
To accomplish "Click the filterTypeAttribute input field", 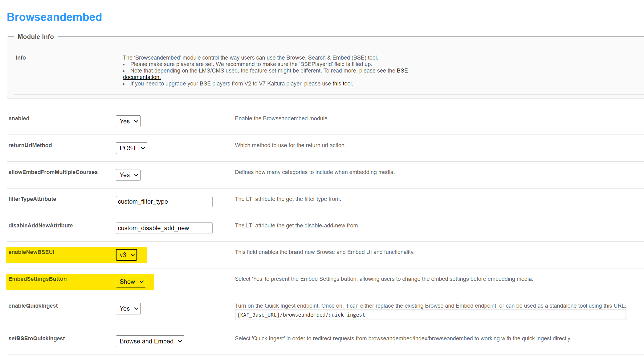I will pos(164,201).
